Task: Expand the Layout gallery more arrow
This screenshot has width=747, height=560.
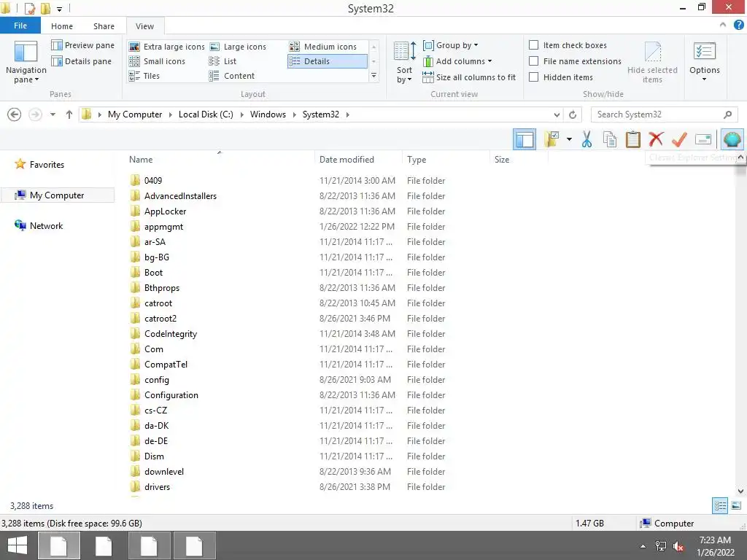Action: coord(374,76)
